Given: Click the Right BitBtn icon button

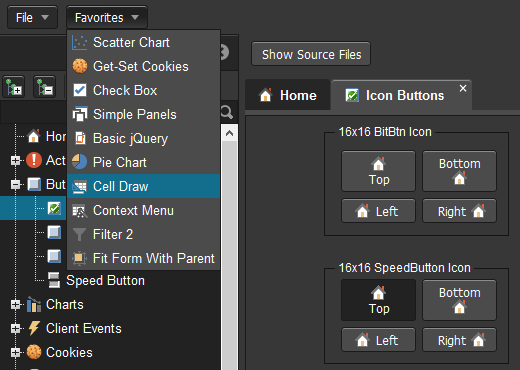Looking at the screenshot, I should [459, 211].
